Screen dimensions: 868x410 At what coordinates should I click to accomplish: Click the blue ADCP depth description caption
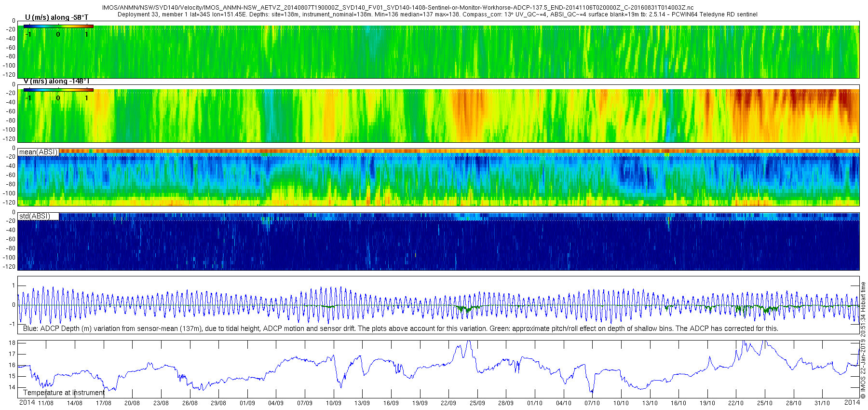pyautogui.click(x=401, y=328)
